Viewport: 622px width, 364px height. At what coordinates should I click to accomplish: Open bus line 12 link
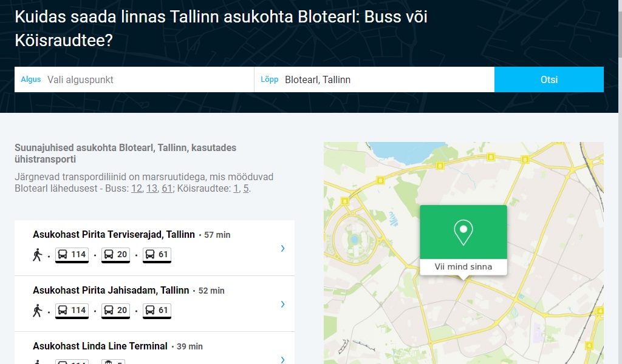[x=137, y=189]
